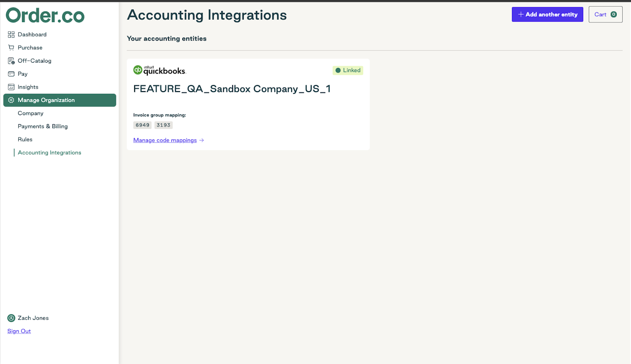Open the Off-Catalog list icon
The height and width of the screenshot is (364, 631).
point(11,61)
